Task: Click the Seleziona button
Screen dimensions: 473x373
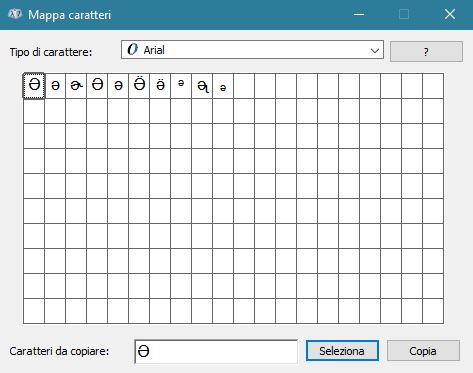Action: (342, 351)
